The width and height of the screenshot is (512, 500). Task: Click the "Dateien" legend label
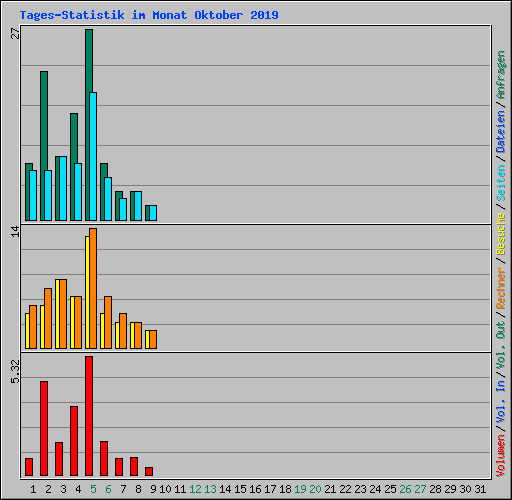coord(501,131)
